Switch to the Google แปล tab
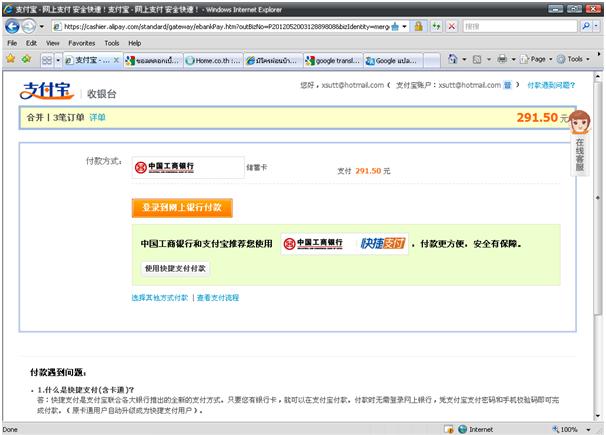 393,61
